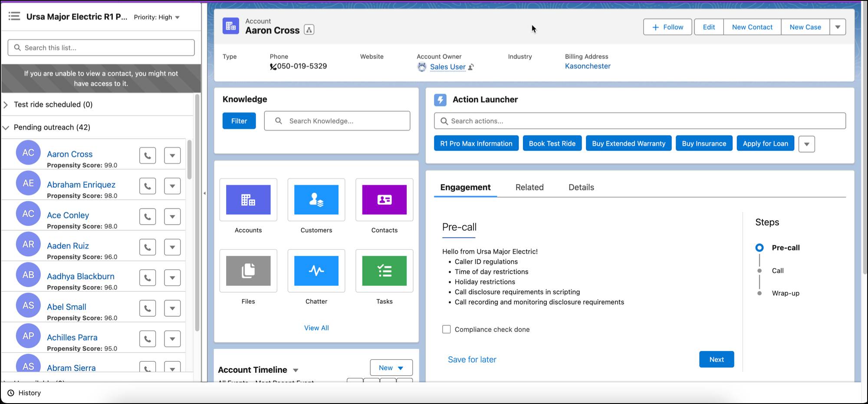Click the contact list vertical scrollbar
Image resolution: width=868 pixels, height=404 pixels.
click(189, 159)
